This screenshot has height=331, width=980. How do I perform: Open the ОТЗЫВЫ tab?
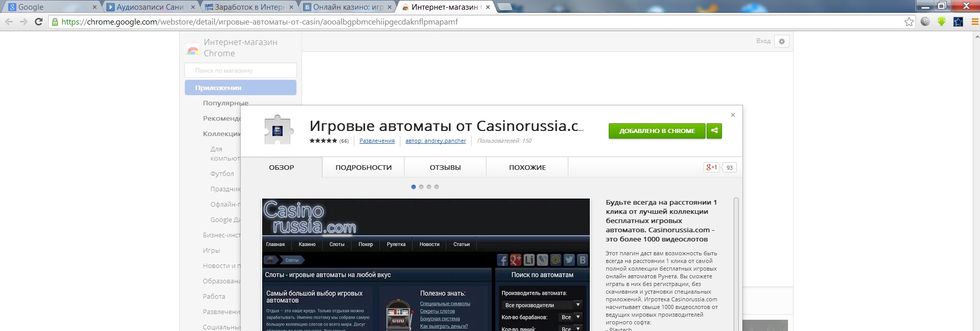(445, 167)
